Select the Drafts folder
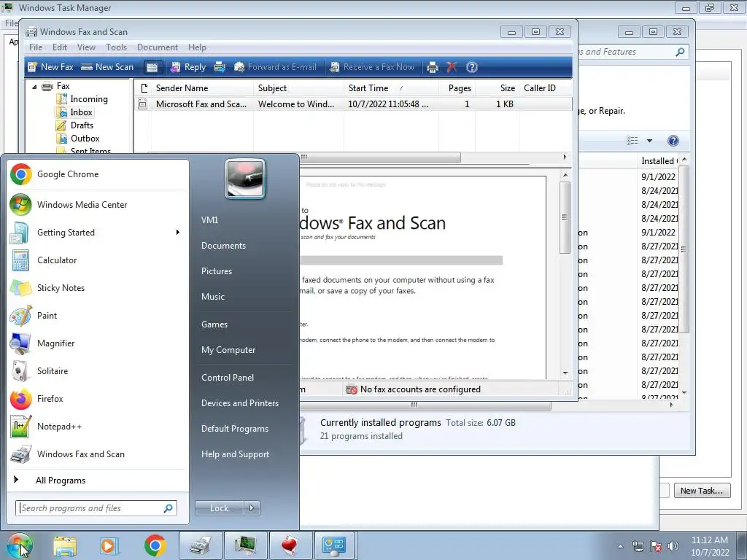 tap(74, 125)
